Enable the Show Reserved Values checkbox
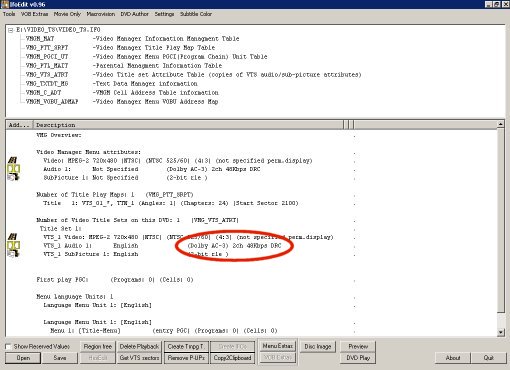This screenshot has width=510, height=370. point(9,346)
